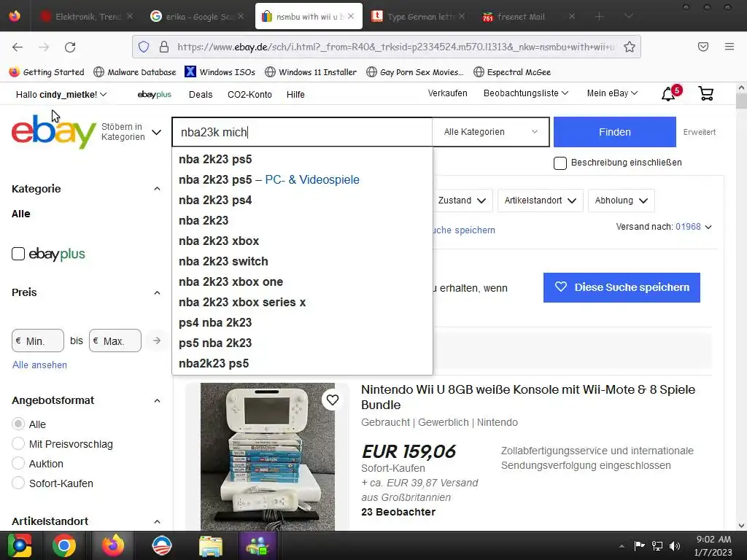Viewport: 747px width, 560px height.
Task: Open CO2-Konto link
Action: [x=249, y=94]
